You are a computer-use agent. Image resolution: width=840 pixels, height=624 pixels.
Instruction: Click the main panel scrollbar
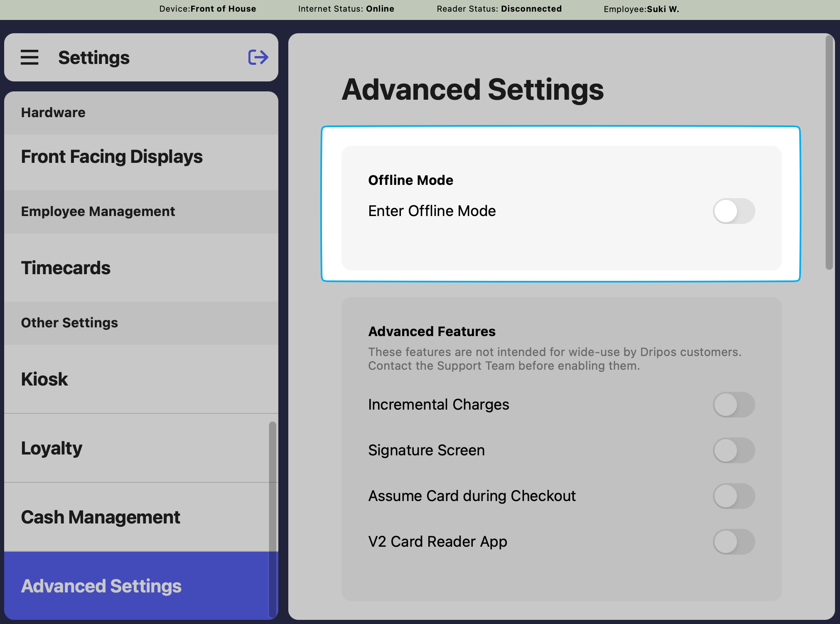[829, 153]
